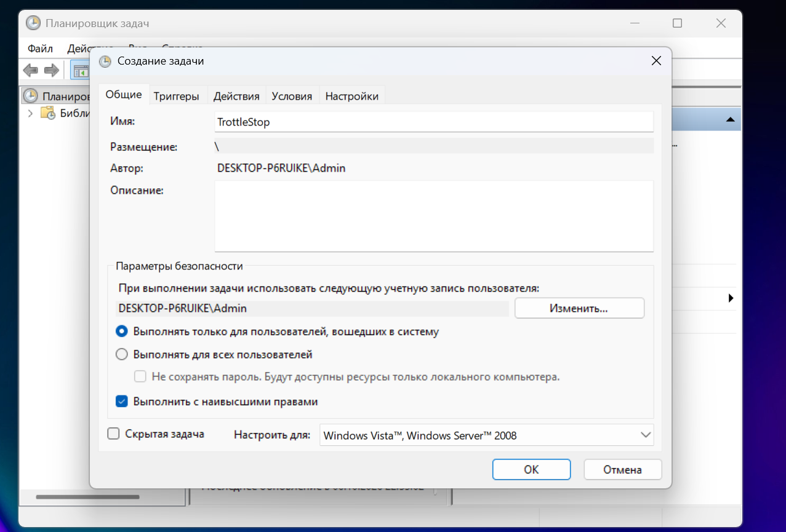Toggle the 'Не сохранять пароль' checkbox
Viewport: 786px width, 532px height.
[140, 376]
